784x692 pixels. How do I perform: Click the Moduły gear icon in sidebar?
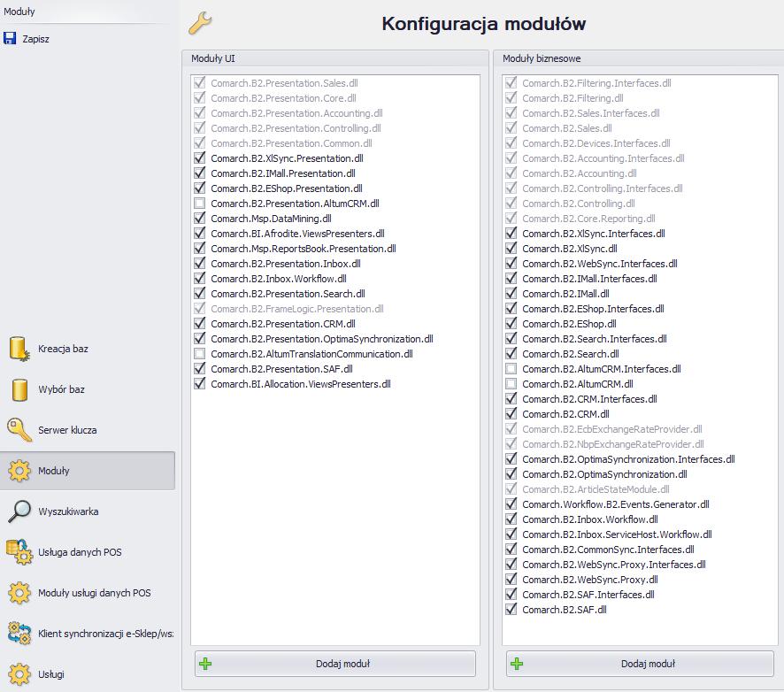19,471
